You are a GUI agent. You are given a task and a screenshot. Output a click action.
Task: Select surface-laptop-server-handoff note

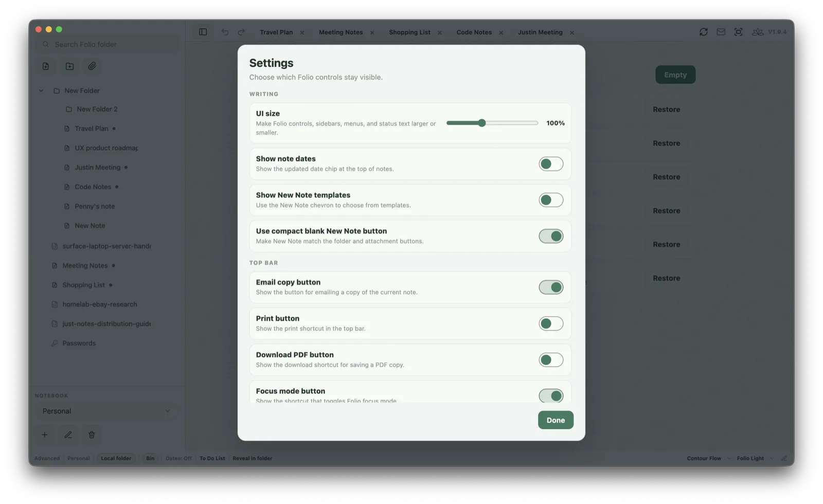pyautogui.click(x=106, y=246)
